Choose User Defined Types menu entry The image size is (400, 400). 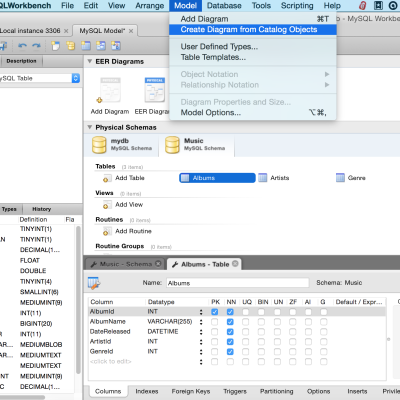tap(253, 47)
